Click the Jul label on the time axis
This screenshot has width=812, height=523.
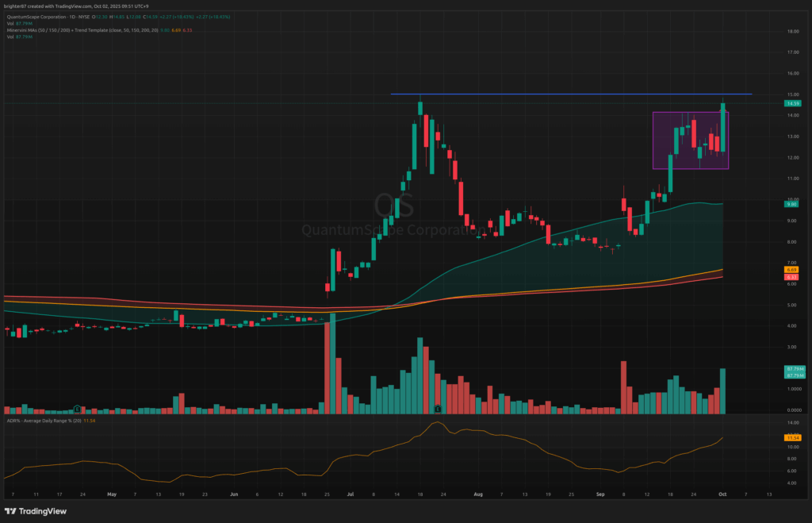click(350, 492)
